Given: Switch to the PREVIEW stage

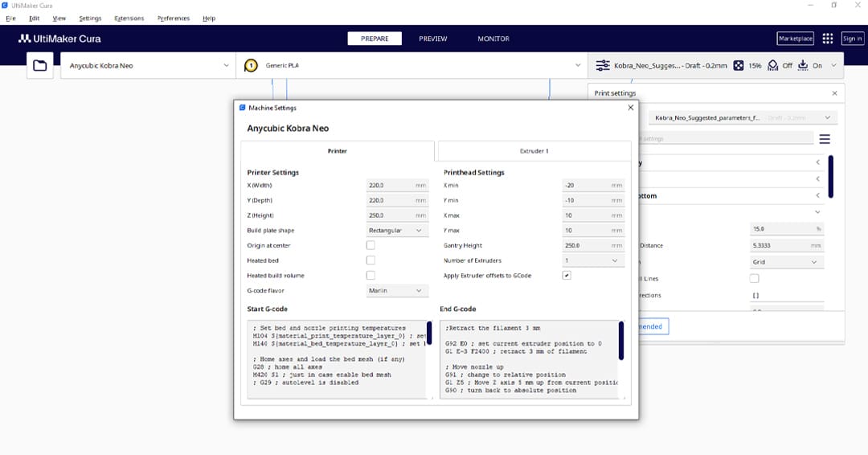Looking at the screenshot, I should (x=433, y=39).
